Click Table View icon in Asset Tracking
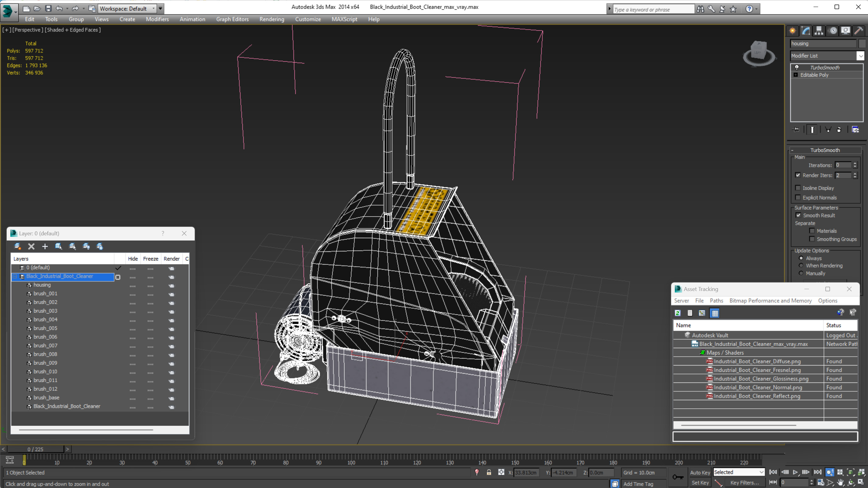The height and width of the screenshot is (488, 868). (715, 313)
